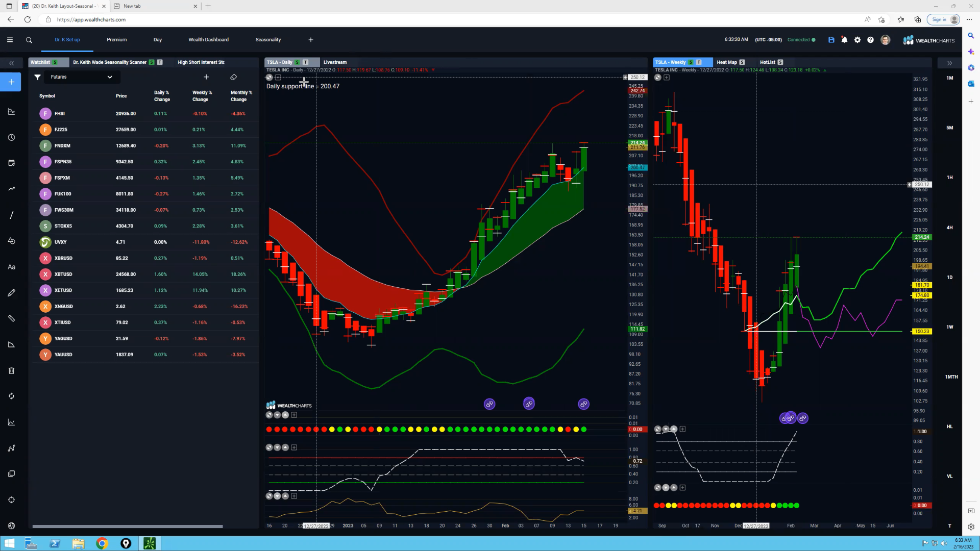Click the add pane icon on daily chart

278,78
